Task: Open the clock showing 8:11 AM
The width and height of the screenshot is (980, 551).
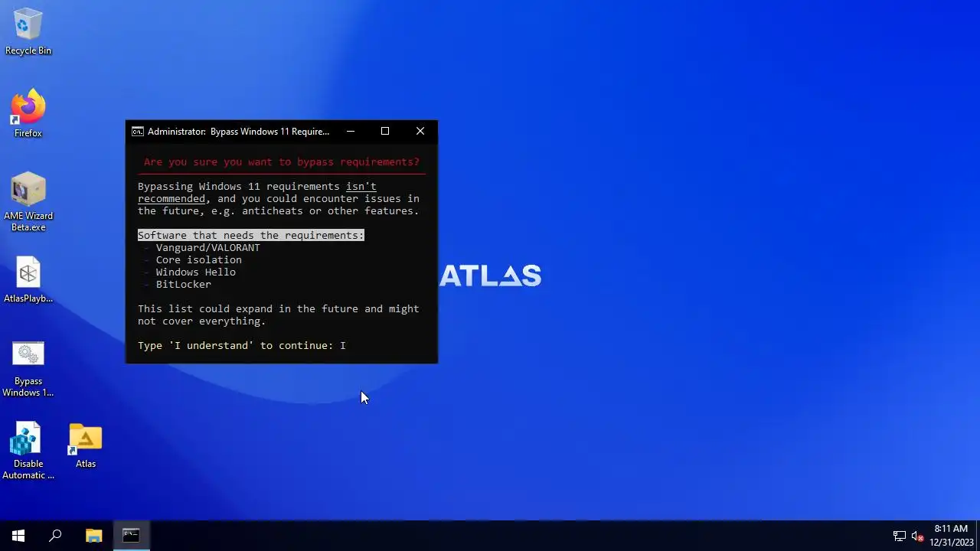Action: (951, 536)
